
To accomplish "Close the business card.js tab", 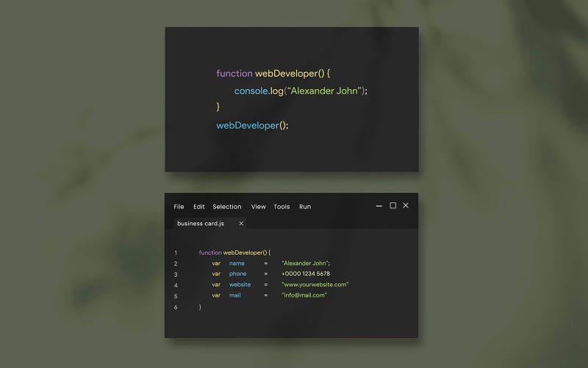I will point(241,224).
